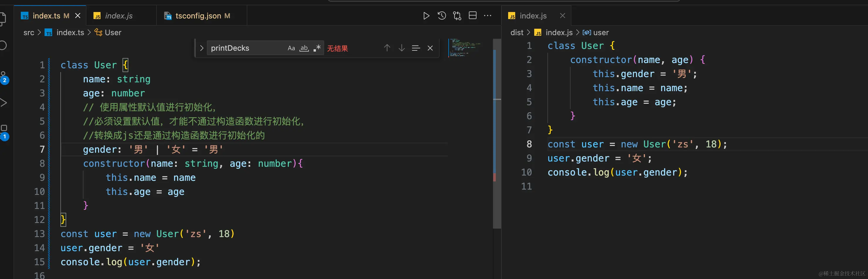Click the first comment line 使用属性默认值

pyautogui.click(x=150, y=108)
